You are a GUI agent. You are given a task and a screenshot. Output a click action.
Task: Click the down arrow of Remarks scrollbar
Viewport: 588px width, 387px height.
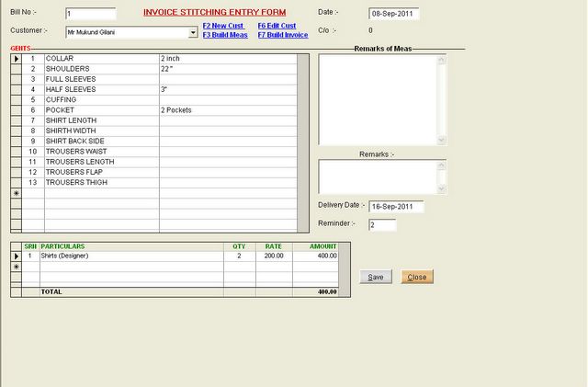point(441,188)
